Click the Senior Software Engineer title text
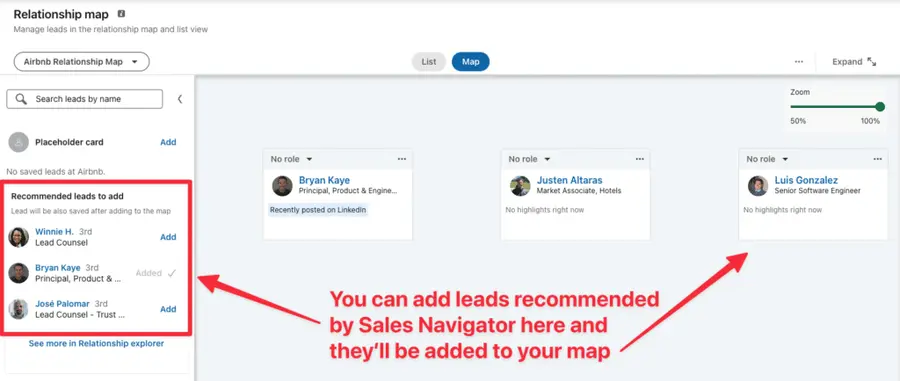Screen dimensions: 900x381 click(x=817, y=191)
